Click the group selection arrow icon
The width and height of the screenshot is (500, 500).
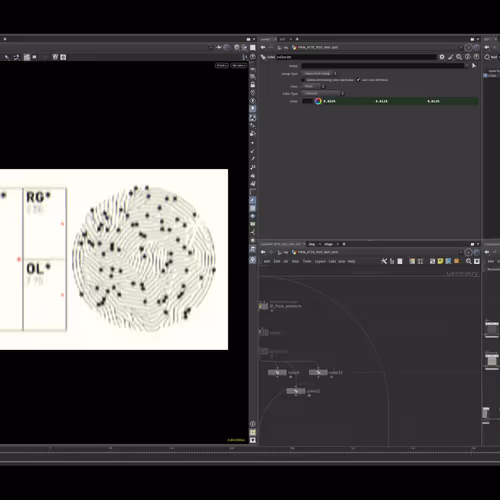point(474,66)
